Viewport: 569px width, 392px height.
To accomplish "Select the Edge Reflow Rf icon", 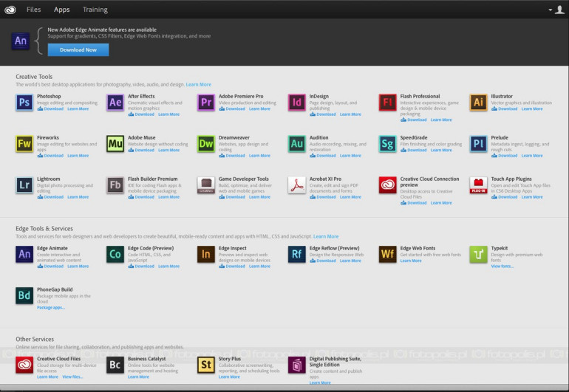I will [x=297, y=254].
